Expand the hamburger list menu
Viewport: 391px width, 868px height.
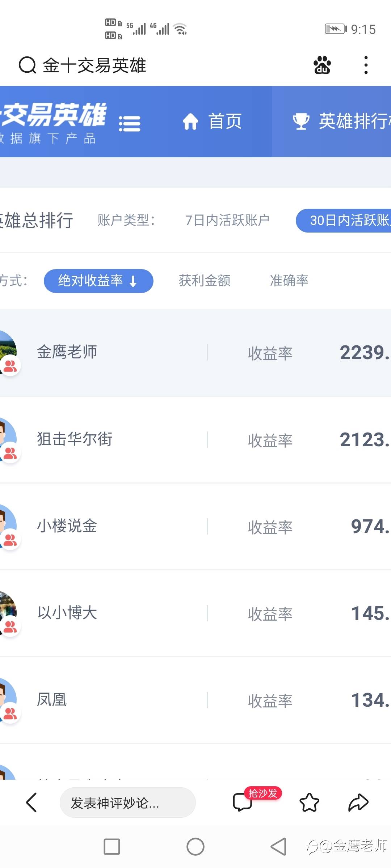click(129, 124)
